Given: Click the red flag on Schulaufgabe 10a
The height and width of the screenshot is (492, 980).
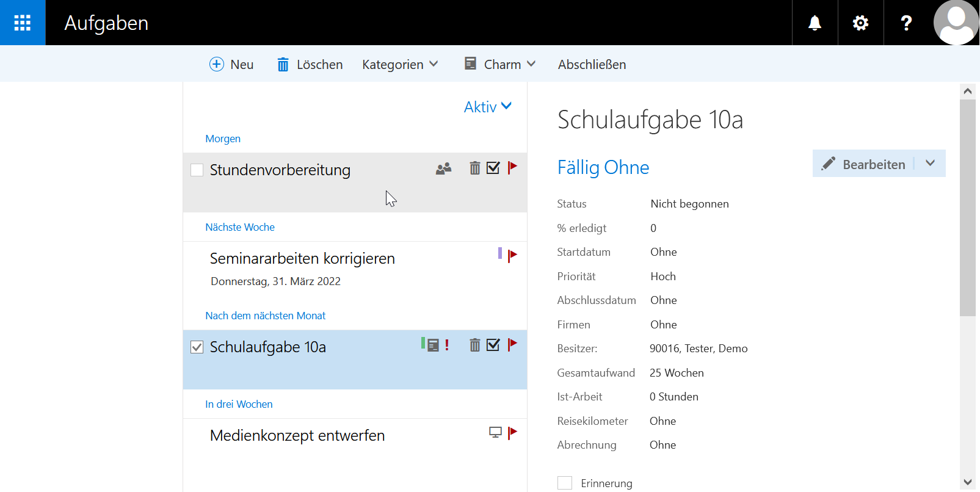Looking at the screenshot, I should coord(512,345).
